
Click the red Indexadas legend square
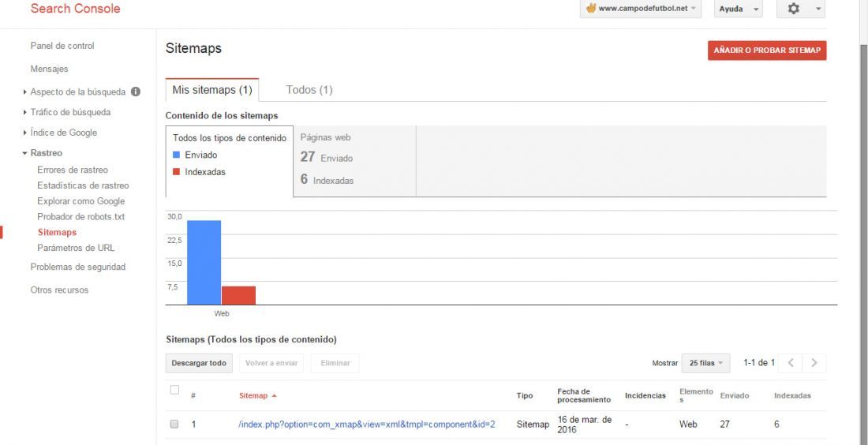pos(177,171)
